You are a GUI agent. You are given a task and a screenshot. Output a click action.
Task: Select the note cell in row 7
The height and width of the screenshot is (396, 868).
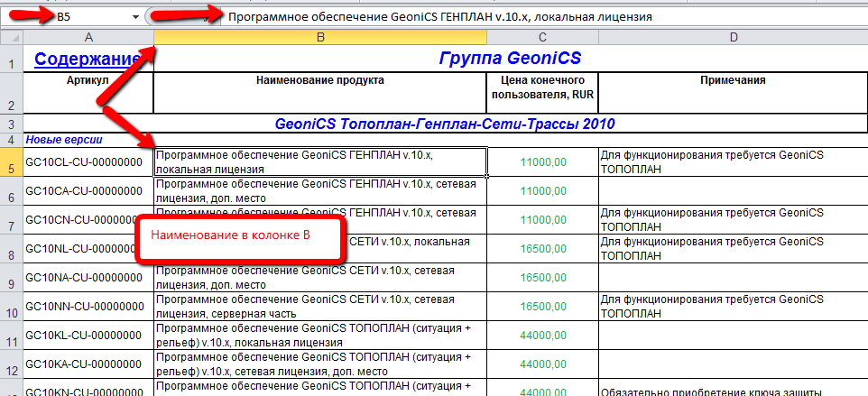(733, 219)
